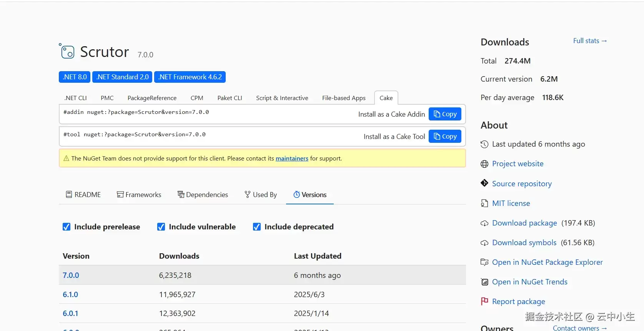The width and height of the screenshot is (644, 331).
Task: Select the CPM install tab
Action: click(197, 98)
